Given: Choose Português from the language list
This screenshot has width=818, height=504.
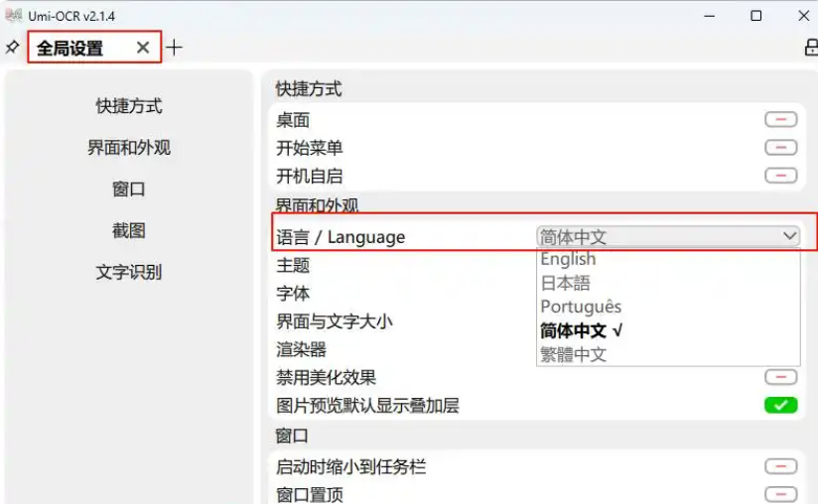Looking at the screenshot, I should click(x=581, y=307).
